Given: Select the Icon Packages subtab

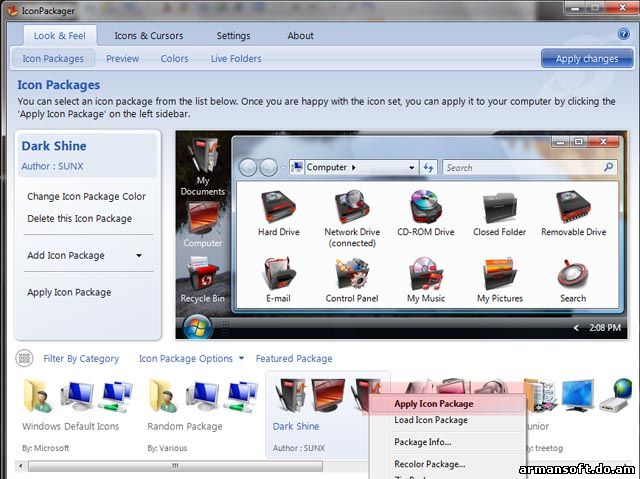Looking at the screenshot, I should pyautogui.click(x=53, y=58).
